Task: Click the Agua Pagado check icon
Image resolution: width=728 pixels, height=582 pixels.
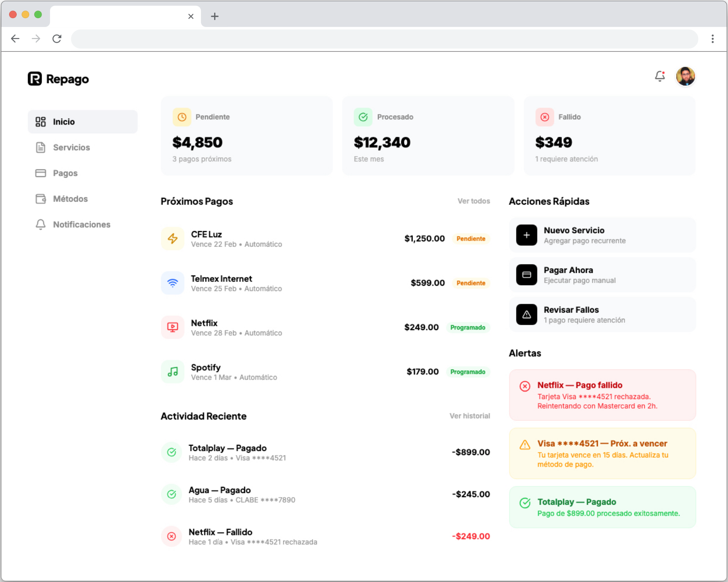Action: pyautogui.click(x=171, y=494)
